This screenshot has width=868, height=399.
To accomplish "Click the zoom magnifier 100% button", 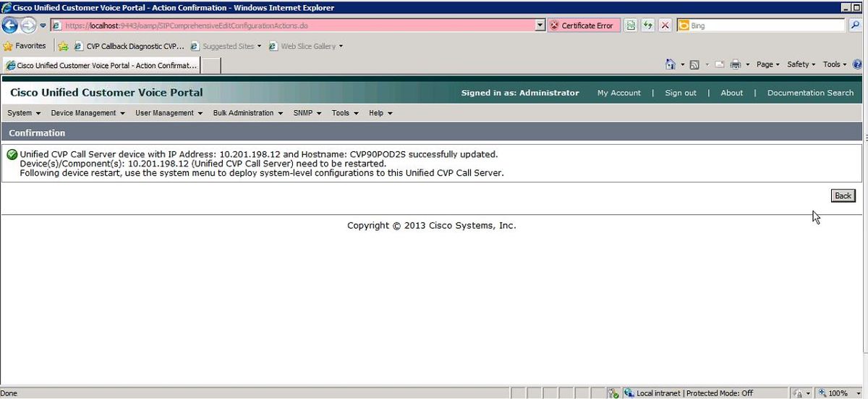I will (833, 393).
